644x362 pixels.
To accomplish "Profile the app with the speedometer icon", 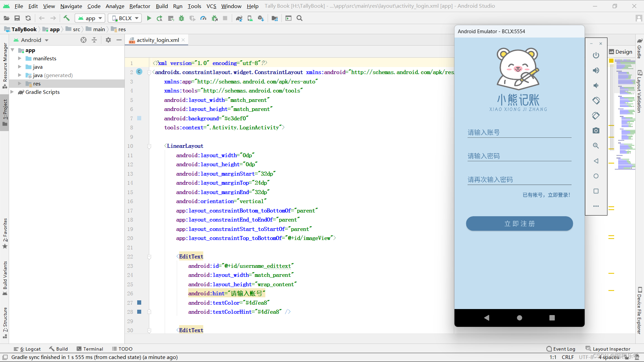I will click(x=203, y=18).
